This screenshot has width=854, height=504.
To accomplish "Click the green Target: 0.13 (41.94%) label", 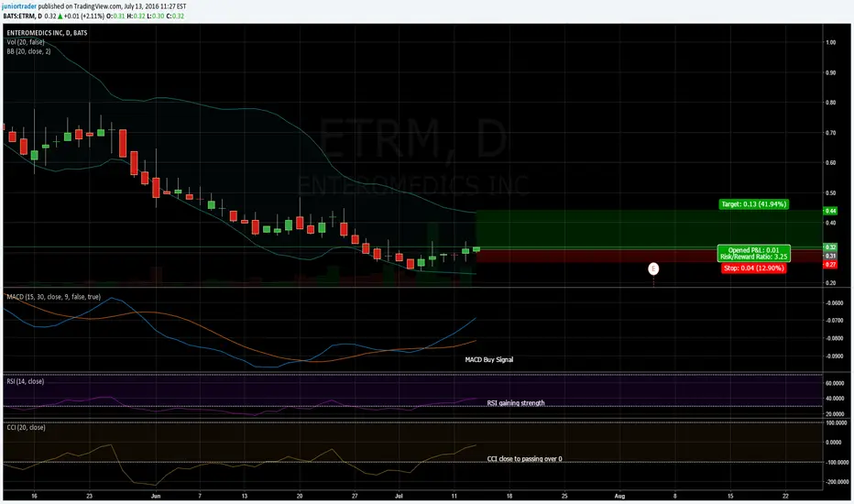I will [754, 204].
